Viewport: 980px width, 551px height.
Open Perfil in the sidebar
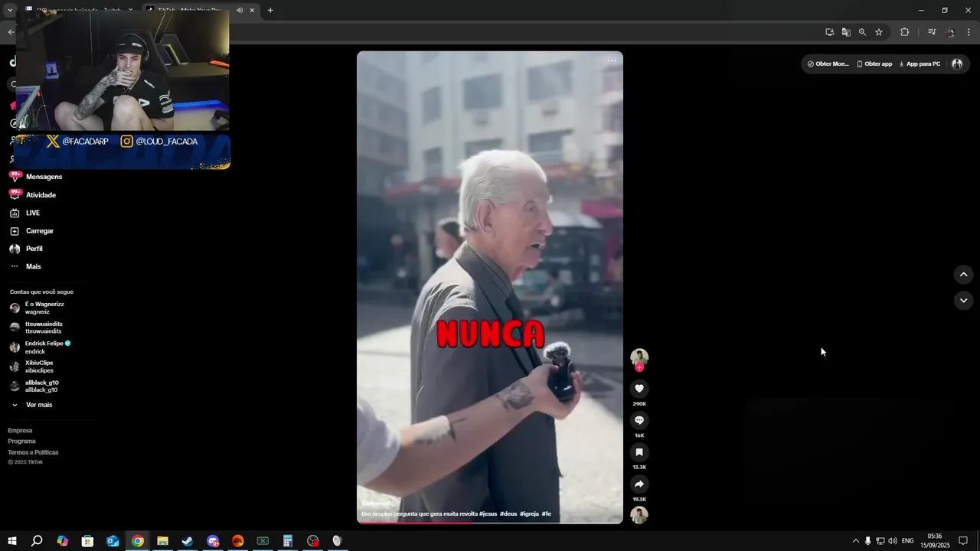(26, 249)
